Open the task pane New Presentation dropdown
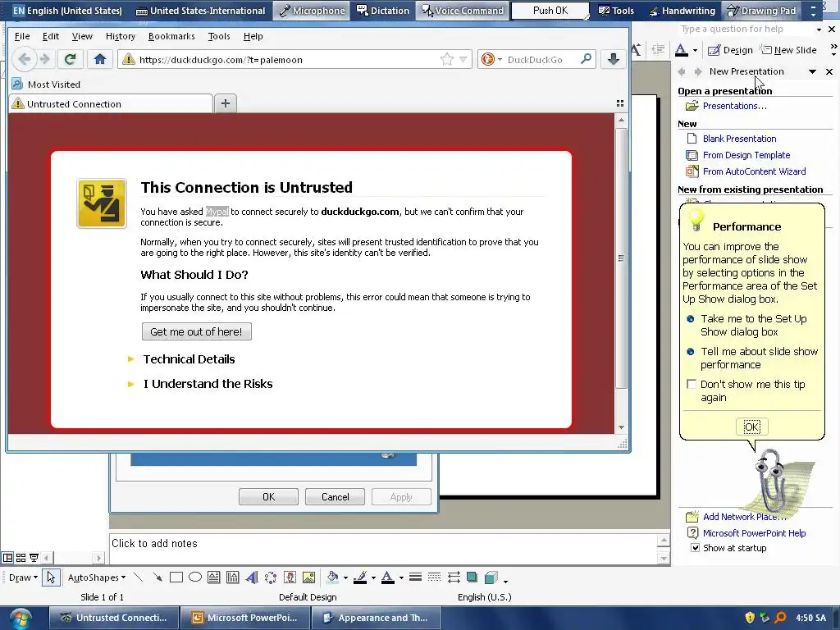The image size is (840, 630). (812, 71)
